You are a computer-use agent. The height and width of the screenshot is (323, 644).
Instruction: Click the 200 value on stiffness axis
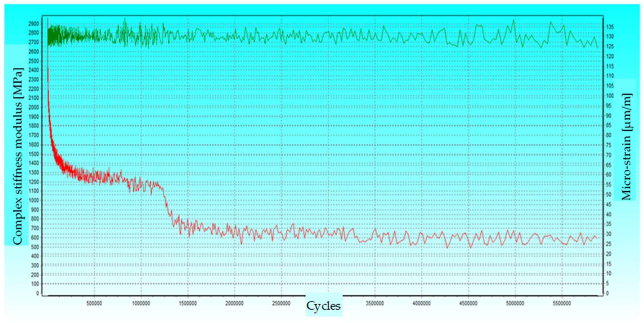point(35,275)
